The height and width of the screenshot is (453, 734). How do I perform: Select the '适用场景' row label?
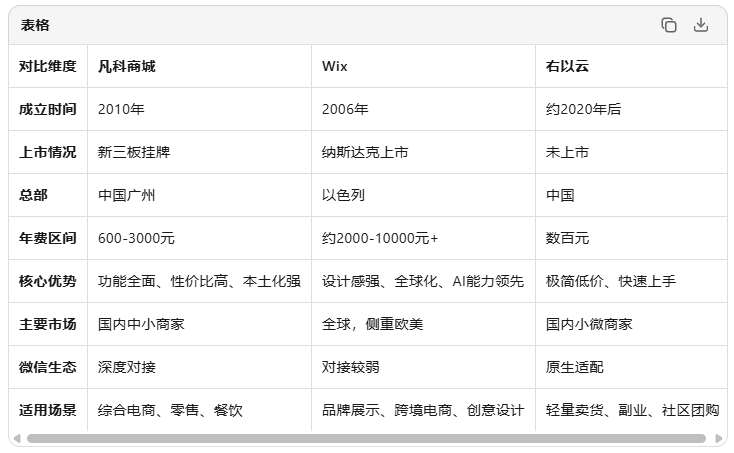click(x=48, y=410)
